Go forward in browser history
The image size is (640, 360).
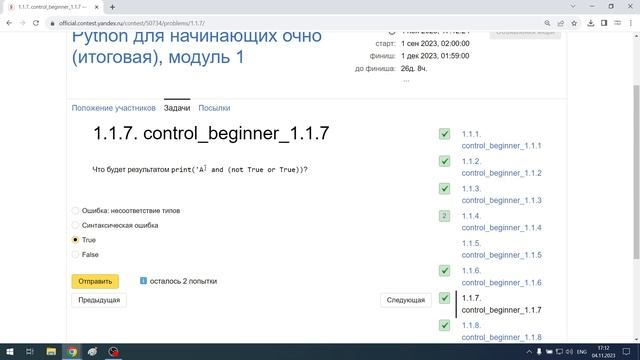[22, 23]
